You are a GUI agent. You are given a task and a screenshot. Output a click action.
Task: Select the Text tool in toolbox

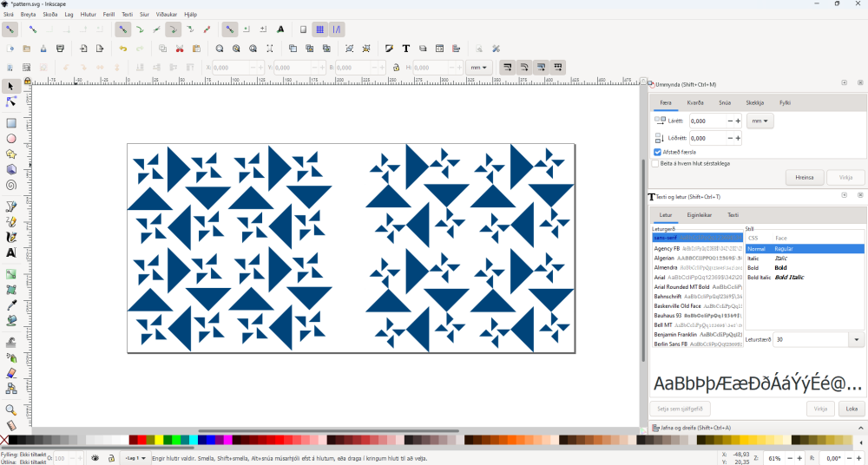(10, 253)
